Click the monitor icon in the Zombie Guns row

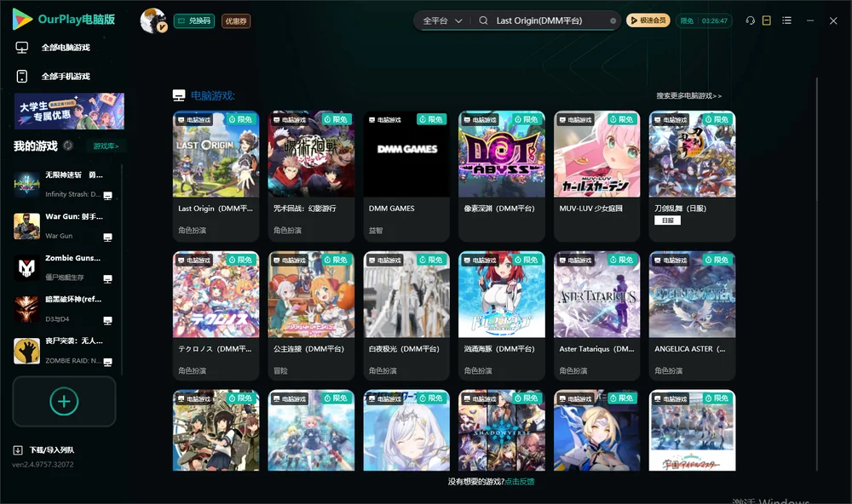[107, 278]
